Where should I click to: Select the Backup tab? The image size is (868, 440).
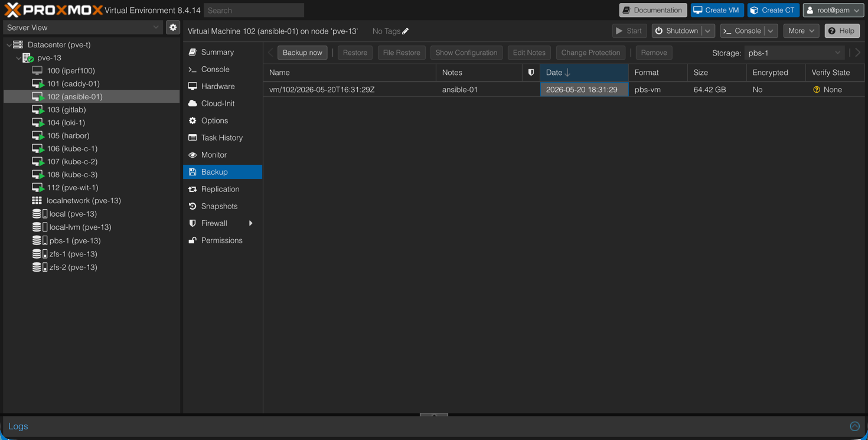point(223,172)
